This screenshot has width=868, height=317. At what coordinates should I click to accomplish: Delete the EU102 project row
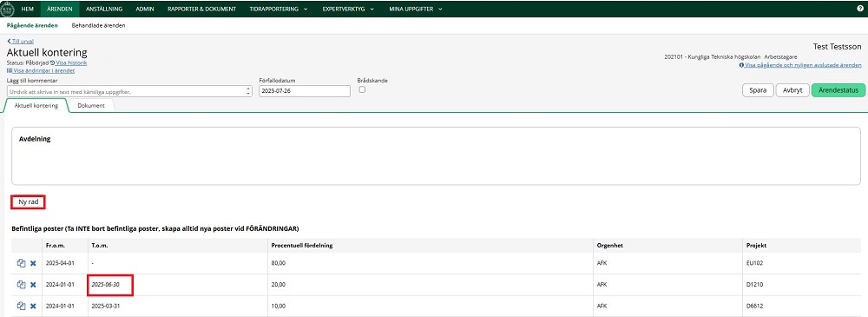tap(33, 263)
